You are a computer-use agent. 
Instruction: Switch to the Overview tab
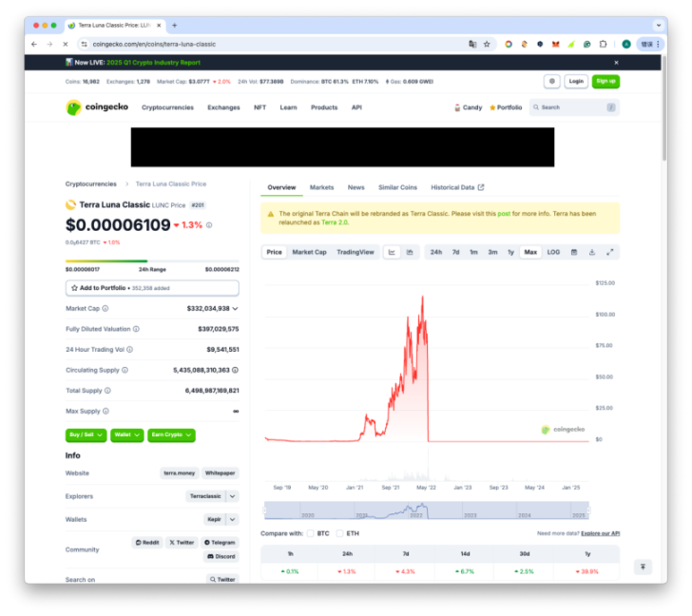pos(281,187)
